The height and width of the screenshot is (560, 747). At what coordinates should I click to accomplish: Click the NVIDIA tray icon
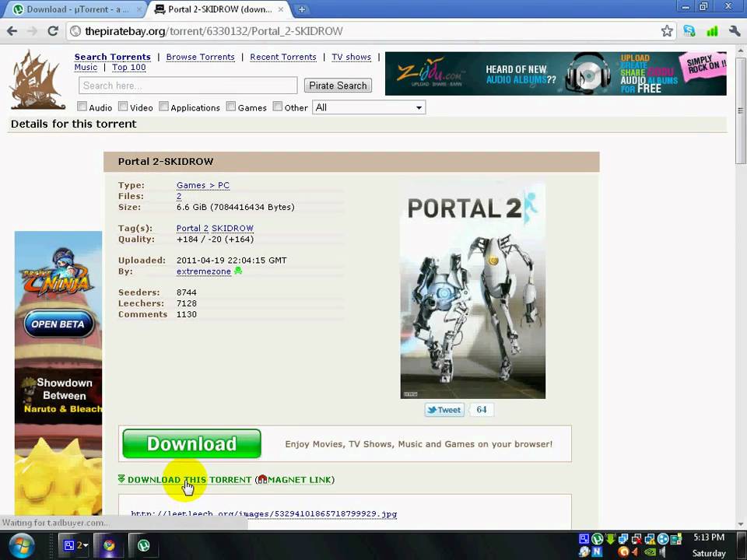[649, 552]
